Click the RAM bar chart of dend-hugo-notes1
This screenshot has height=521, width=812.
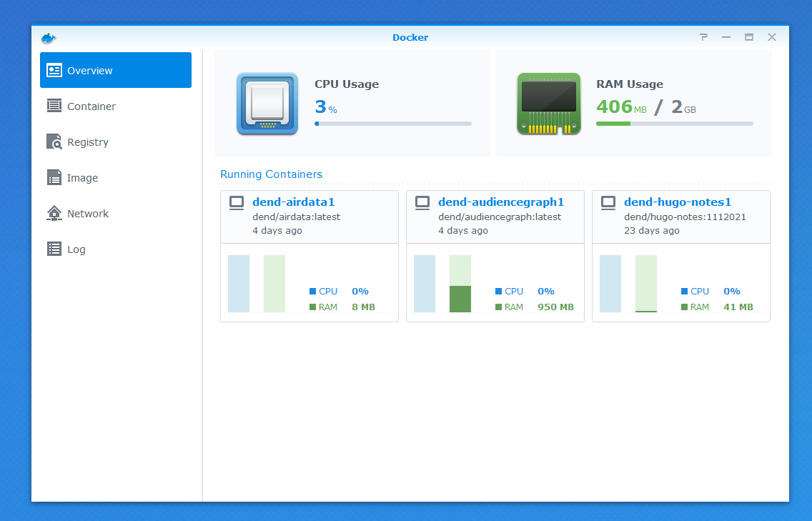[646, 283]
